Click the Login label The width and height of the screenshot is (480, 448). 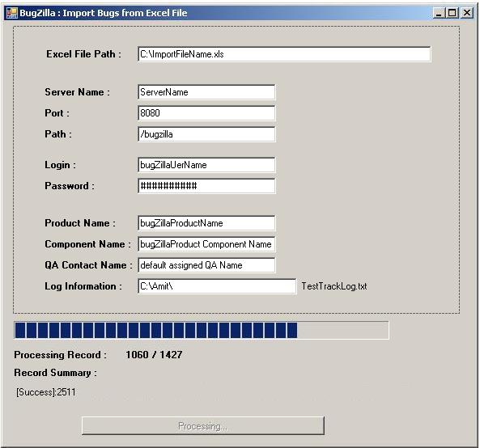pyautogui.click(x=60, y=165)
